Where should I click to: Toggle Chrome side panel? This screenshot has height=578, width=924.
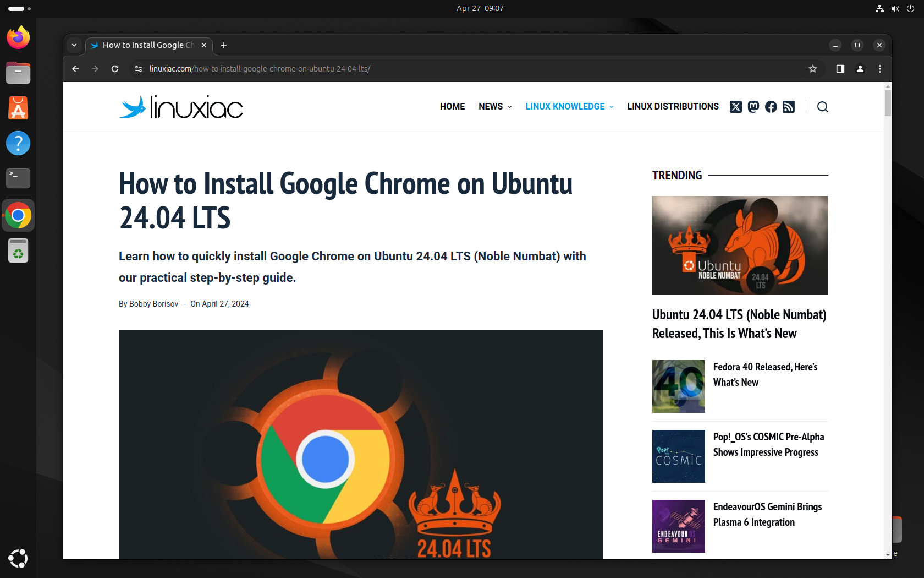[840, 69]
